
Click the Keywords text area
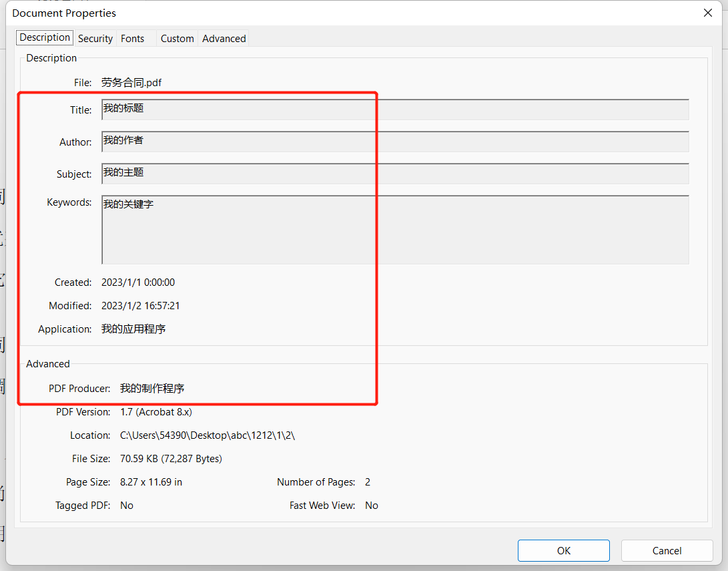click(x=395, y=230)
